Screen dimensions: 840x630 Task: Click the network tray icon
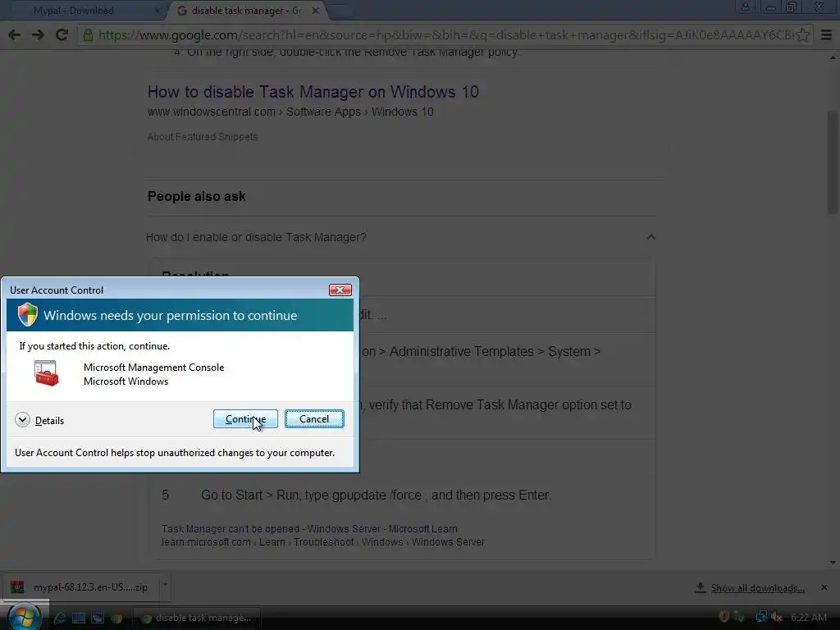click(761, 617)
